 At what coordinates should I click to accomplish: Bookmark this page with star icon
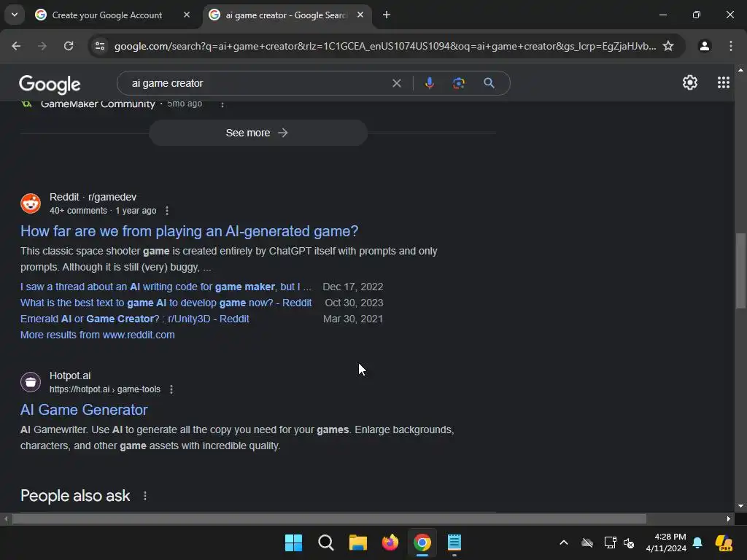668,46
